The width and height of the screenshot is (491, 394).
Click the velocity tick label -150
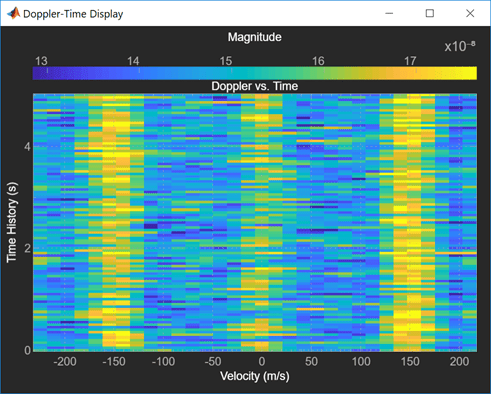[x=114, y=362]
